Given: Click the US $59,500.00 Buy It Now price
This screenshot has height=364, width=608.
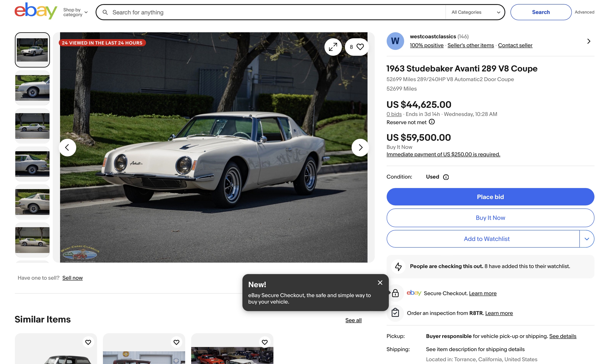Looking at the screenshot, I should (419, 138).
